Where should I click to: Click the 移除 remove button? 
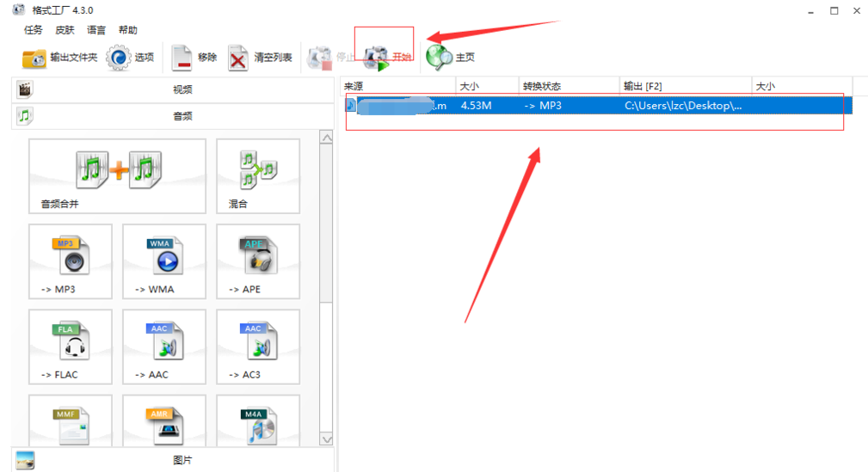(x=194, y=58)
